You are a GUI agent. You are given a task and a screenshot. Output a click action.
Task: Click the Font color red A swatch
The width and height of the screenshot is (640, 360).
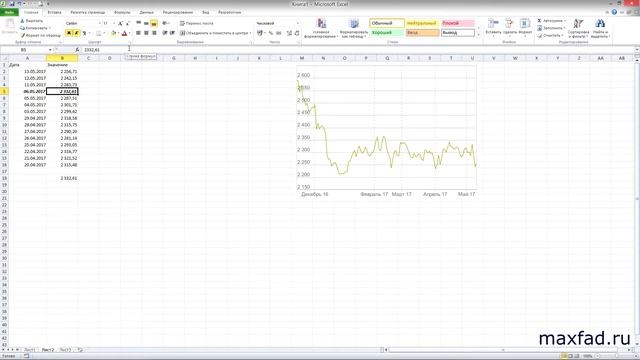124,33
